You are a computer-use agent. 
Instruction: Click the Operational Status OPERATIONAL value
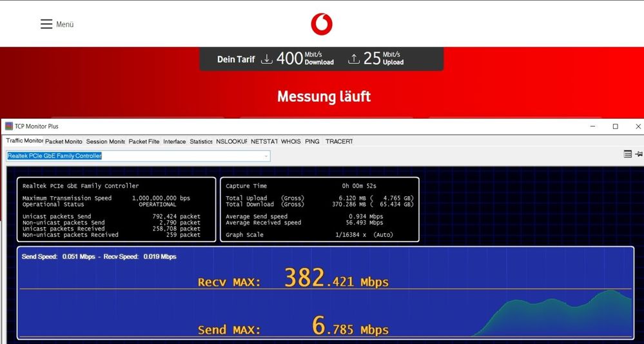point(157,204)
